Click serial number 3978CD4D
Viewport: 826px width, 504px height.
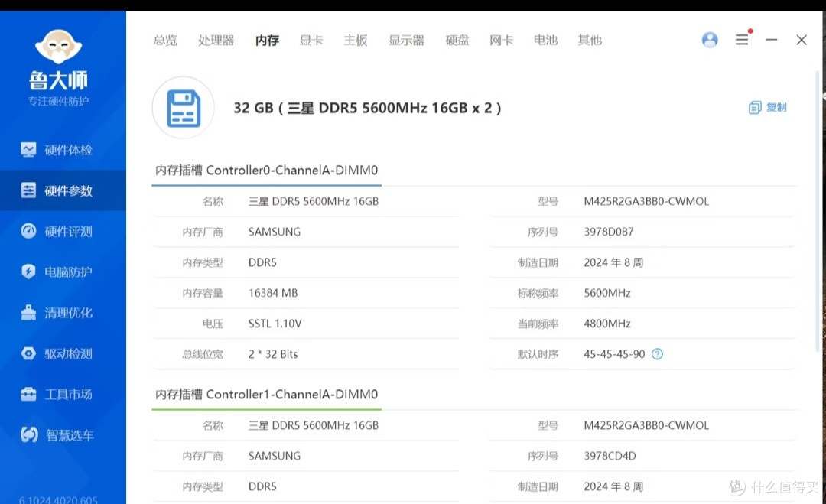pyautogui.click(x=610, y=456)
